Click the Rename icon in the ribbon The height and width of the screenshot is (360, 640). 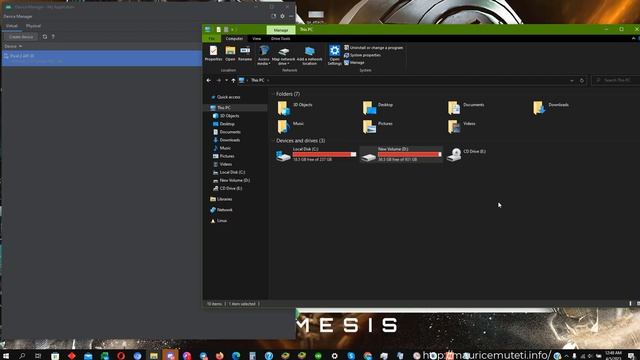[245, 54]
